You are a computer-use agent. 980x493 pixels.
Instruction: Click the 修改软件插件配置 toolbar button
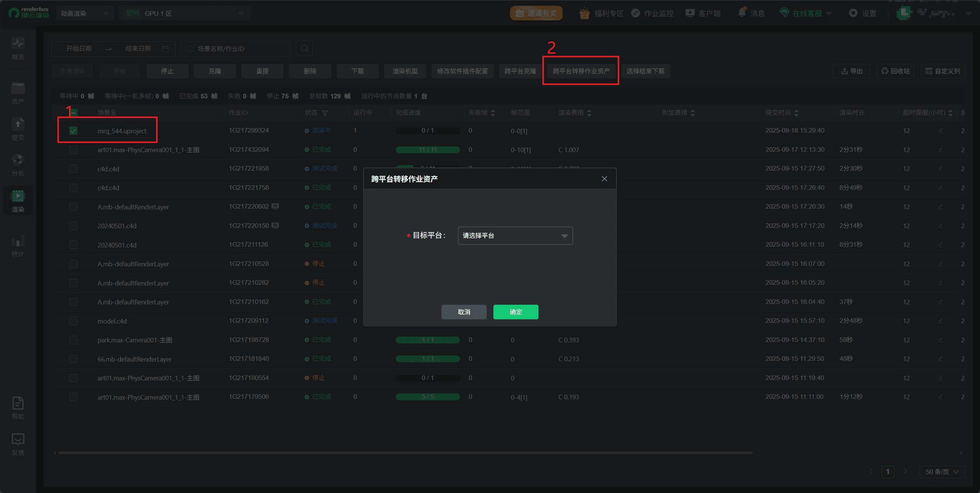(x=462, y=71)
